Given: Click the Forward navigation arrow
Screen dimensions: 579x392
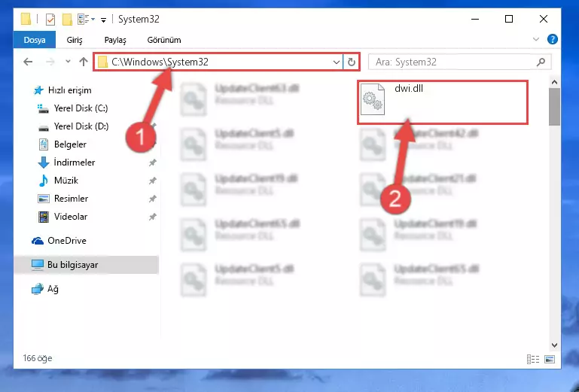Looking at the screenshot, I should tap(50, 62).
